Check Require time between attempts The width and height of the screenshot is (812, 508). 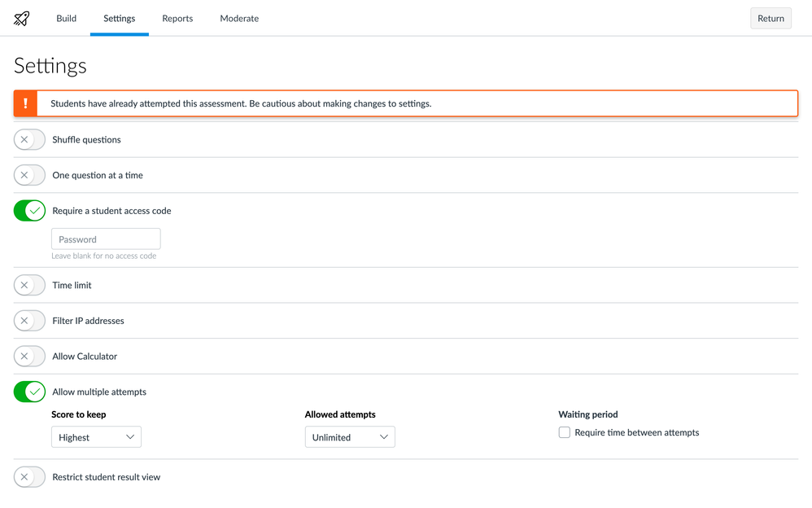(x=565, y=433)
